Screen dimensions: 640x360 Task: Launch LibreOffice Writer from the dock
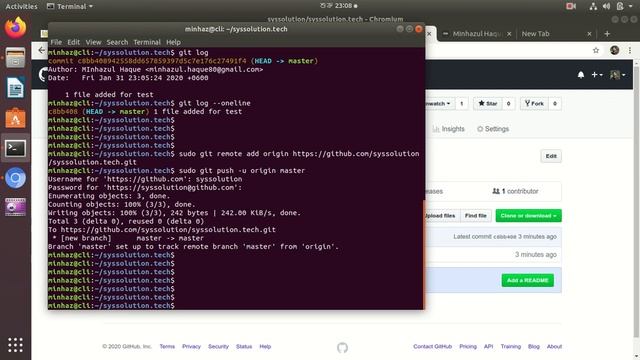pos(15,88)
